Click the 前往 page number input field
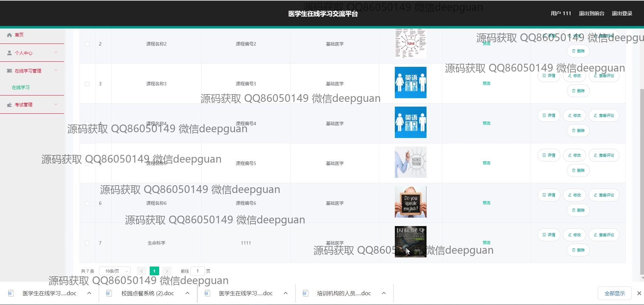Viewport: 644px width, 305px height. 198,271
